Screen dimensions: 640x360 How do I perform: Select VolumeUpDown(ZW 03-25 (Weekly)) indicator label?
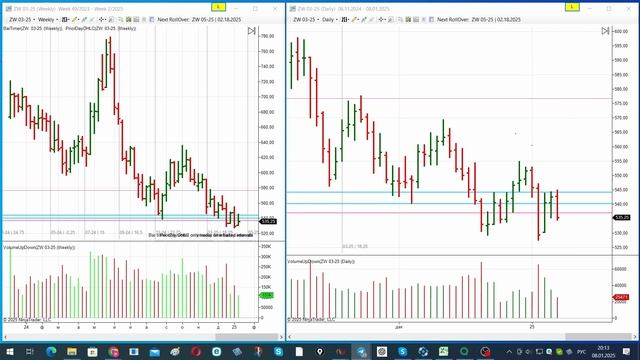tap(39, 247)
